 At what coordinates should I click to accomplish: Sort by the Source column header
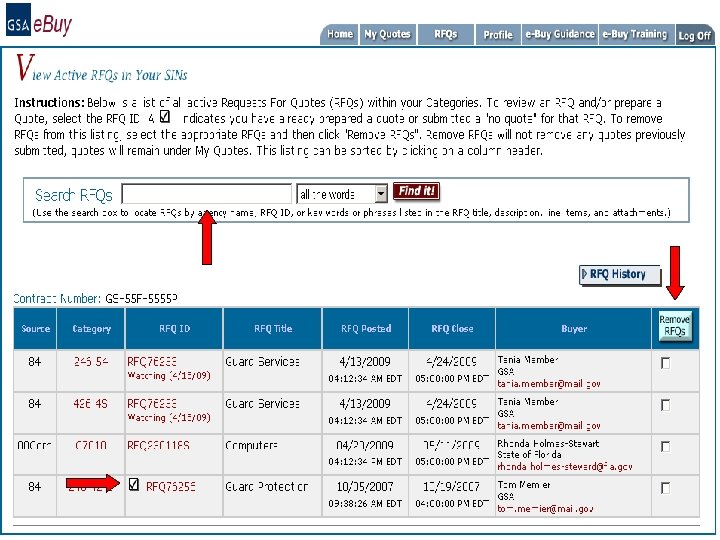click(35, 329)
